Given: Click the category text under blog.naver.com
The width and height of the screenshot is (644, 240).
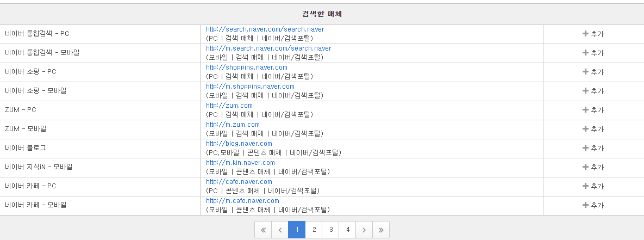Looking at the screenshot, I should (273, 152).
